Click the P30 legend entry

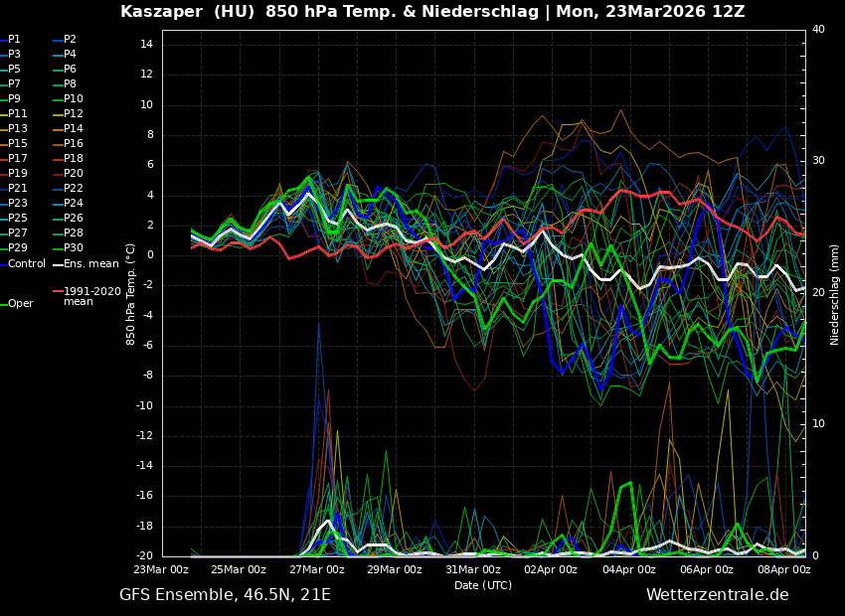point(74,248)
